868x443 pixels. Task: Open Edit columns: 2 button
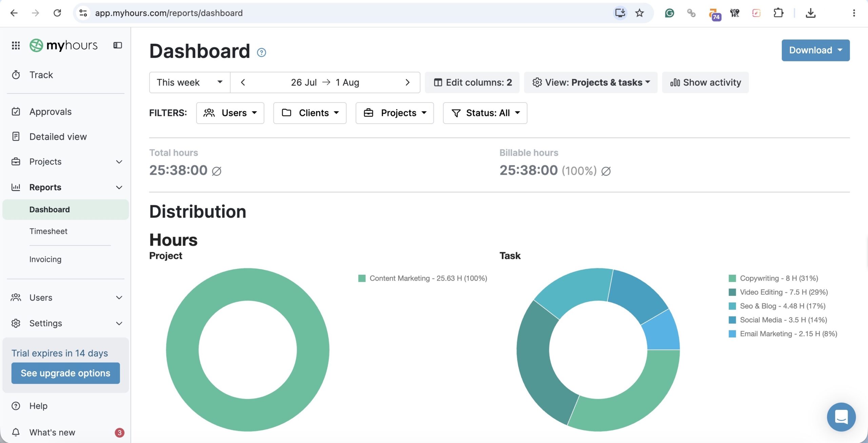point(472,82)
